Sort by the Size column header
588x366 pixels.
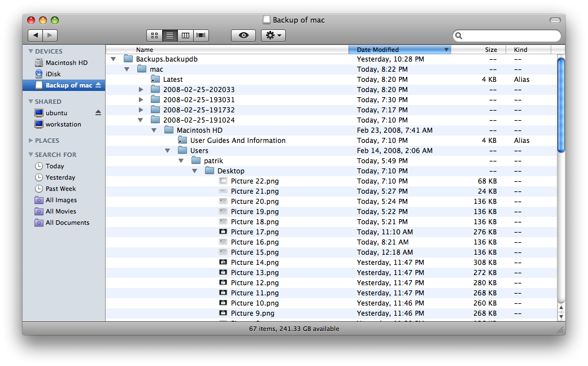(x=478, y=50)
